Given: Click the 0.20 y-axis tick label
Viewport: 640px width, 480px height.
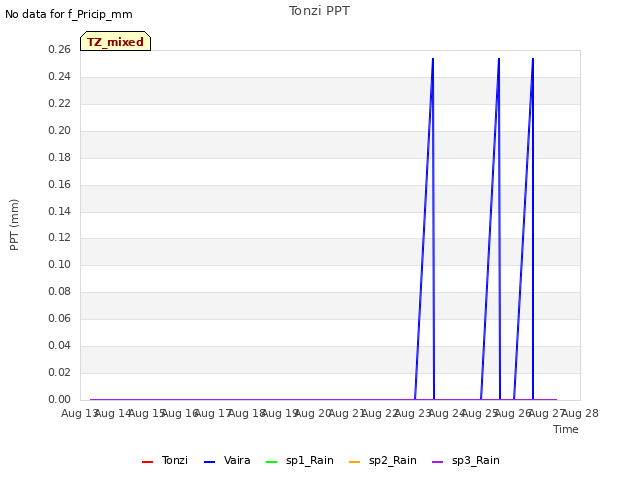Looking at the screenshot, I should 60,130.
